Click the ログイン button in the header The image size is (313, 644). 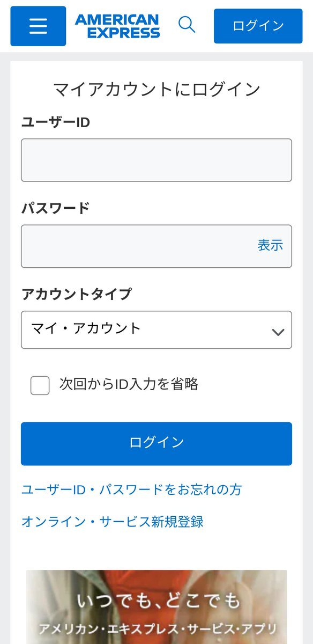[x=258, y=26]
